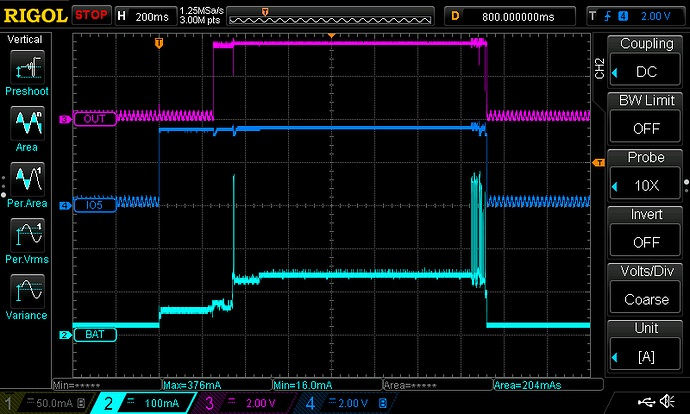Click the Min=16.0mA measurement
Screen dimensions: 690x414
tap(303, 385)
